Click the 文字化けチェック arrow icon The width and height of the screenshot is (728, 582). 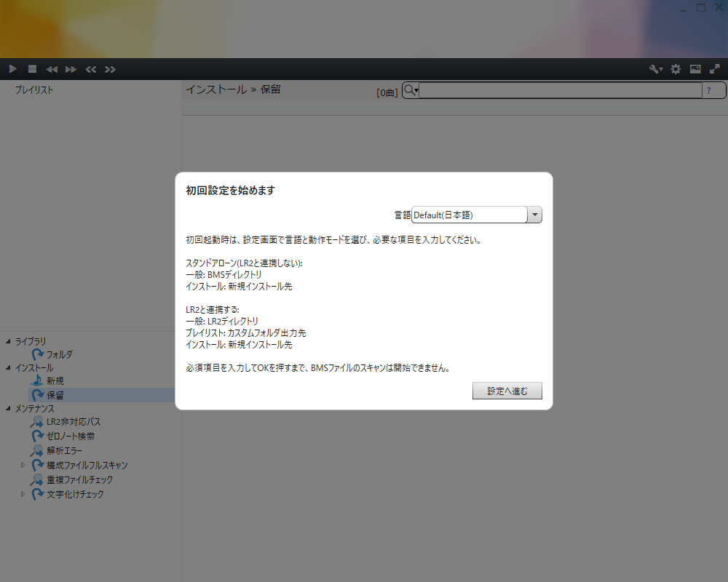(38, 494)
